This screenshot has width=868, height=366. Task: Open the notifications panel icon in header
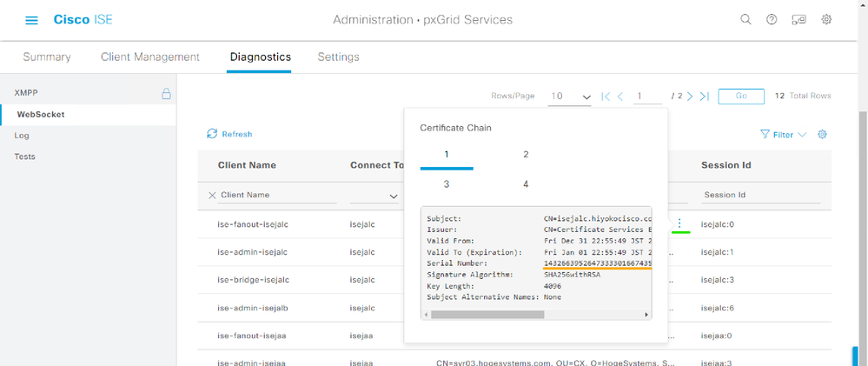798,19
